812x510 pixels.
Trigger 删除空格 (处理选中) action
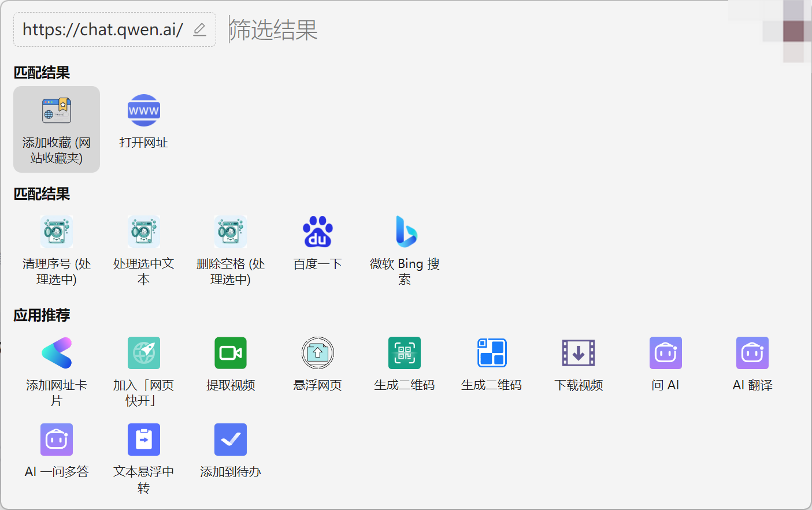(x=231, y=251)
